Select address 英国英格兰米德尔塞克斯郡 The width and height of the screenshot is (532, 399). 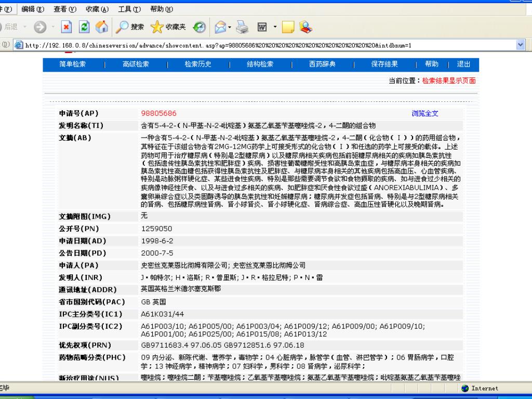pyautogui.click(x=181, y=289)
